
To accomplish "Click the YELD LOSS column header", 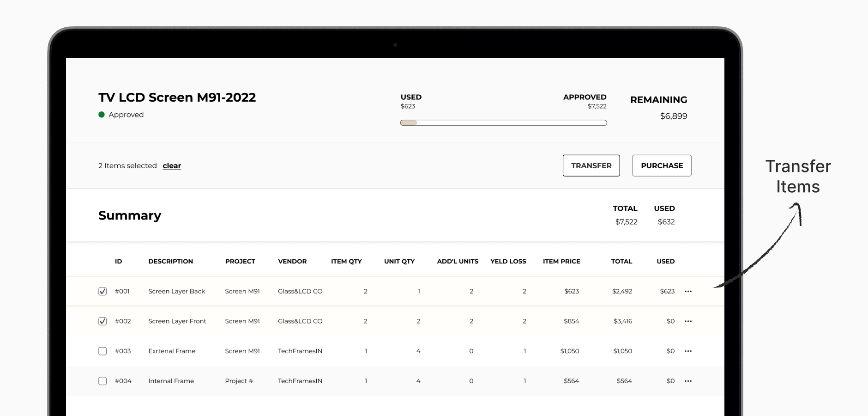I will 508,261.
